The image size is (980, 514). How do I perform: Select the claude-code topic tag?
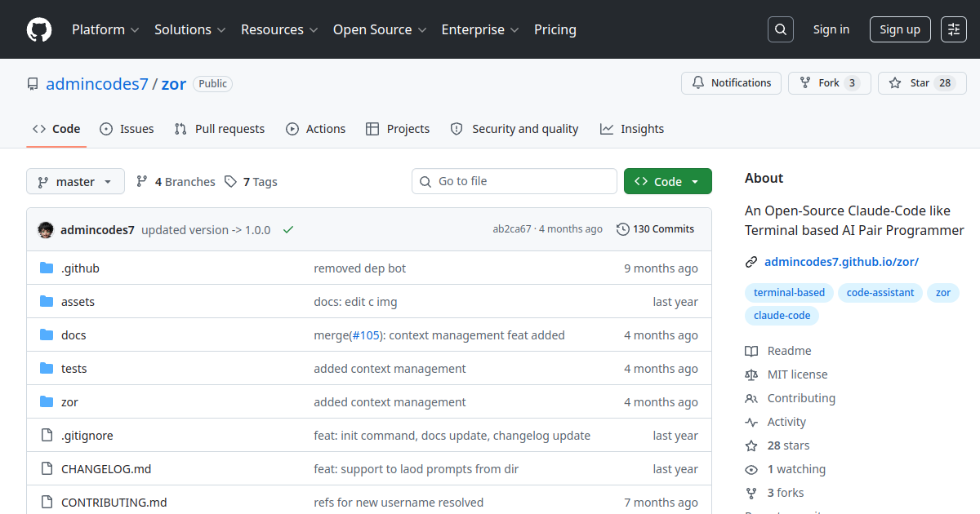pos(782,316)
